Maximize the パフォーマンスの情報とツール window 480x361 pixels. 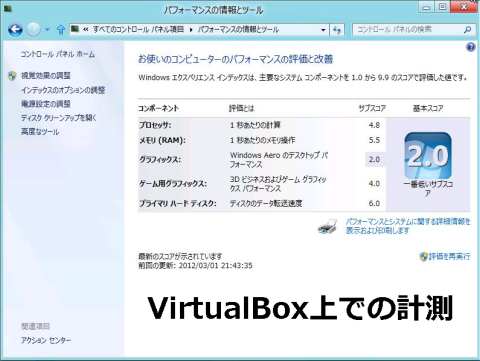(442, 7)
